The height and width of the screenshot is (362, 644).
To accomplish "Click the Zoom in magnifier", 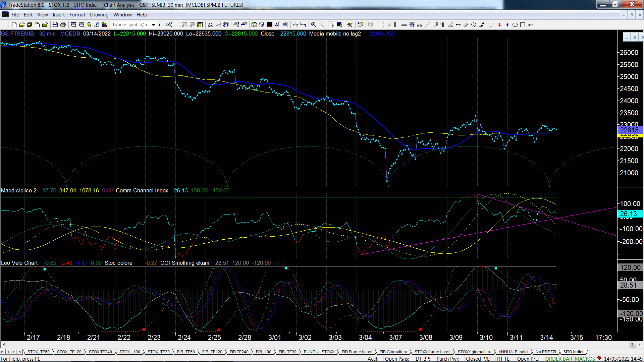I will (314, 25).
